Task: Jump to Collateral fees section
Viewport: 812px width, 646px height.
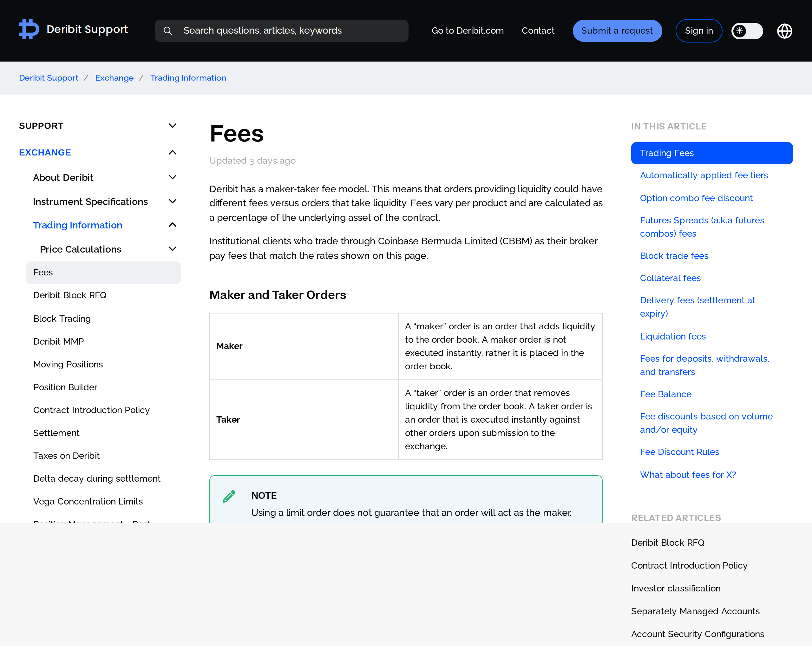Action: coord(670,278)
